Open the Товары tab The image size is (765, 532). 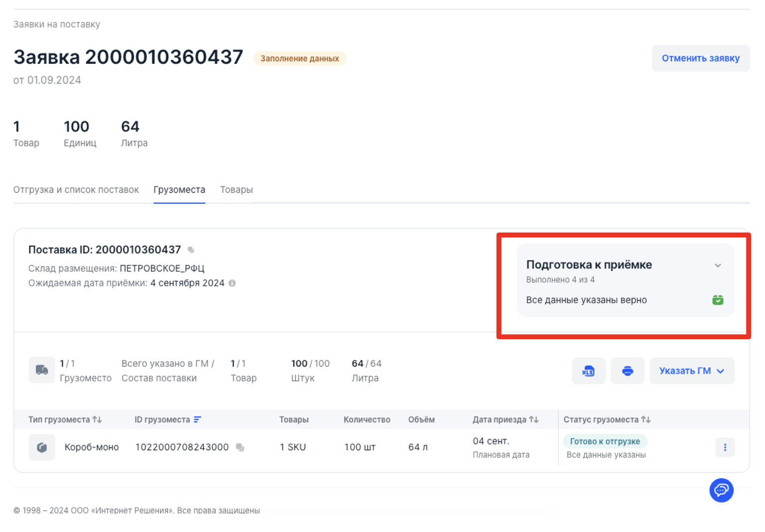pos(237,190)
